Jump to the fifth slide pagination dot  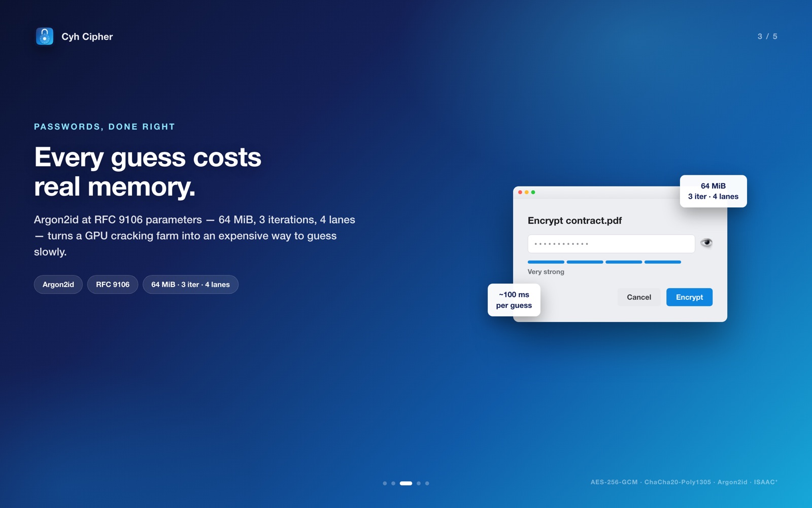[427, 483]
